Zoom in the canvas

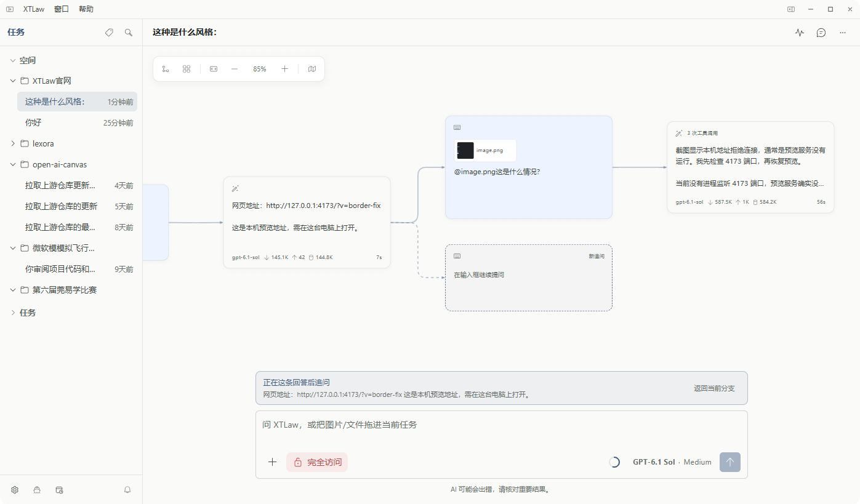point(284,69)
